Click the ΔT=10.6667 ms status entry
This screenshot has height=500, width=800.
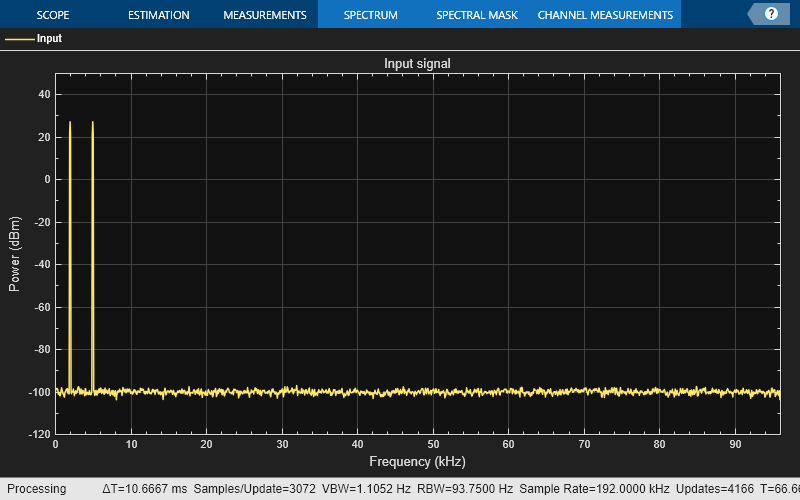(144, 488)
